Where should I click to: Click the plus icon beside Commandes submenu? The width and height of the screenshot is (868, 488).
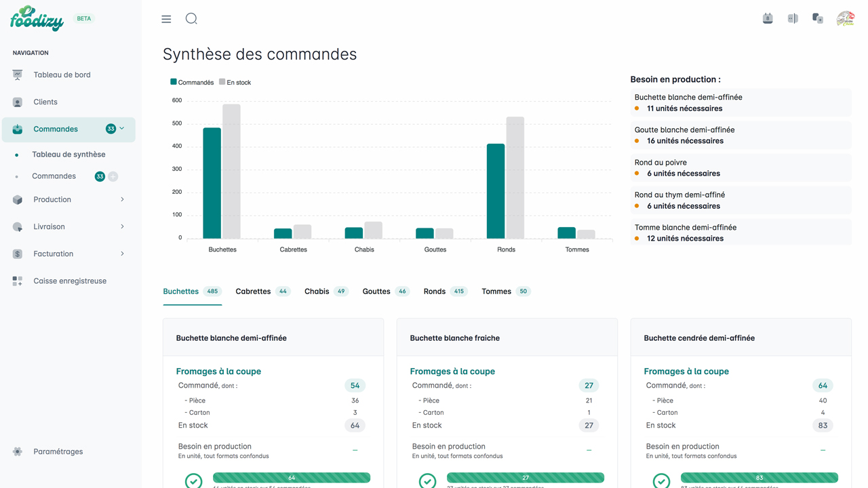[113, 176]
